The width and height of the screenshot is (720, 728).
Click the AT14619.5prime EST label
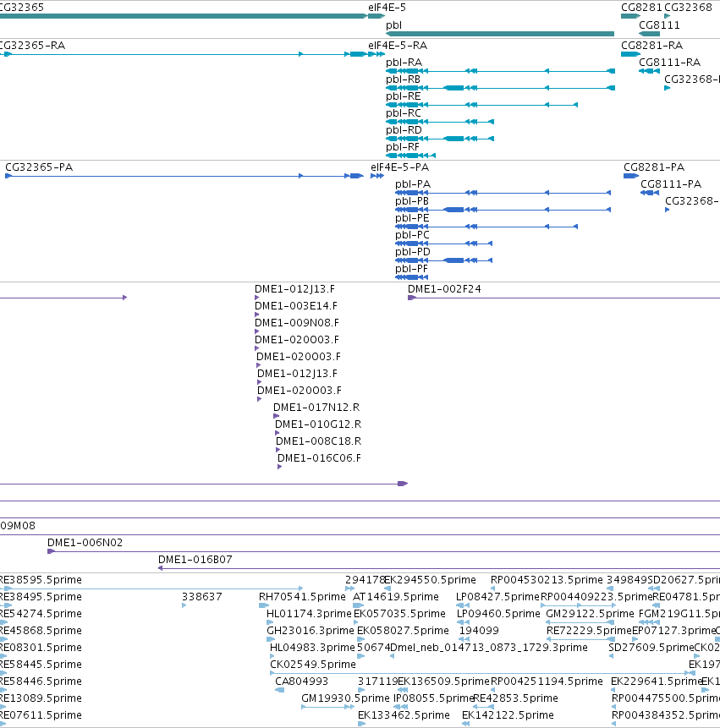pyautogui.click(x=396, y=597)
